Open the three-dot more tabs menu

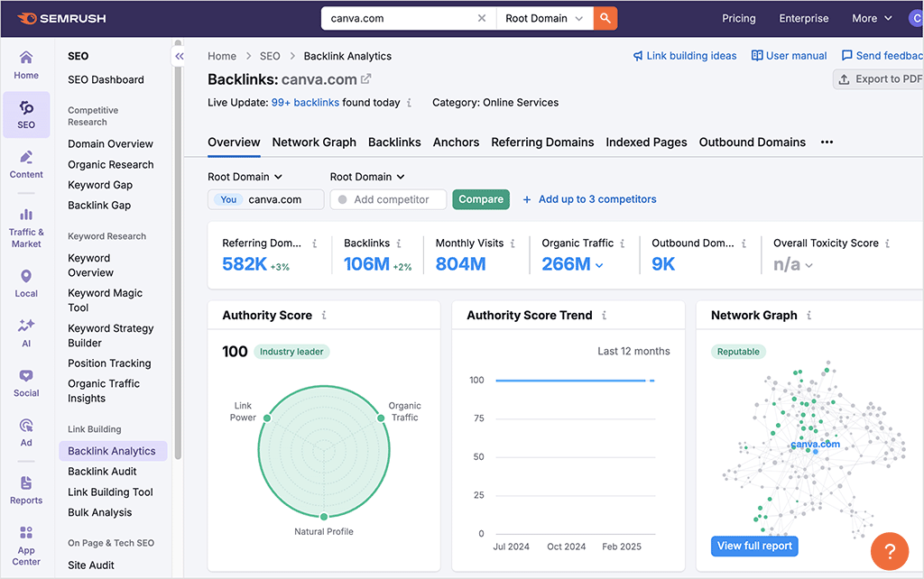(x=827, y=142)
